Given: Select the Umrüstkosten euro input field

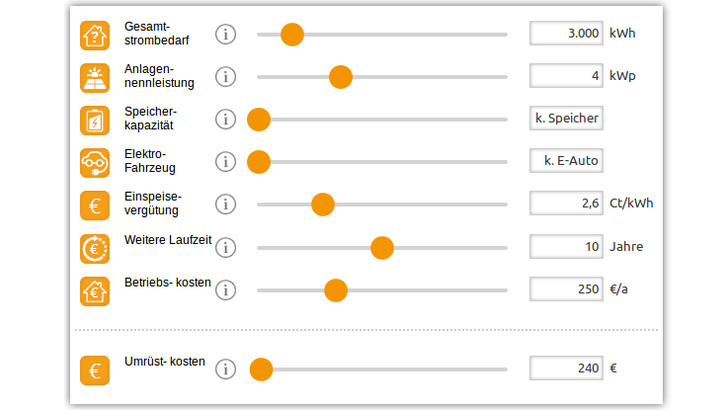Looking at the screenshot, I should tap(566, 368).
